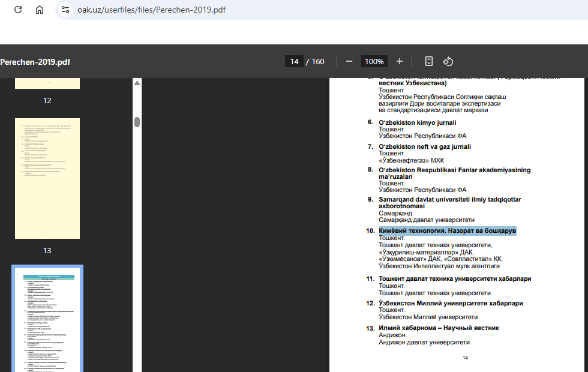
Task: Click the sidebar scroll up arrow
Action: [137, 83]
